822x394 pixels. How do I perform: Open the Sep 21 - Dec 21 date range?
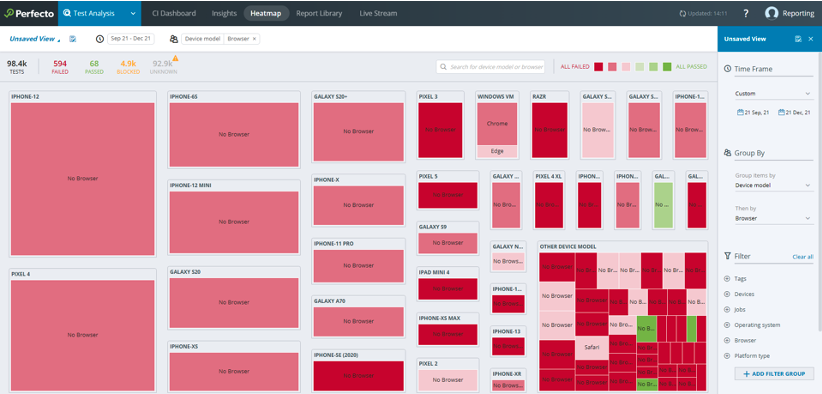tap(131, 39)
